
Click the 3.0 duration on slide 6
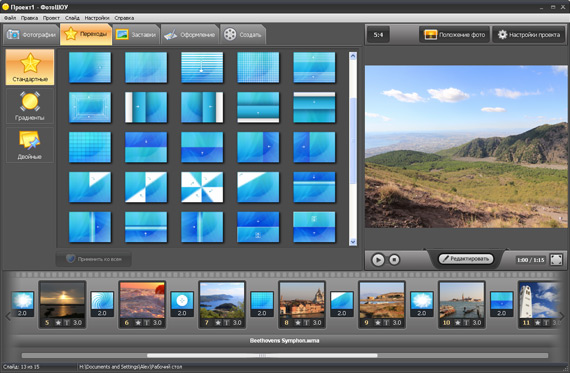click(157, 322)
